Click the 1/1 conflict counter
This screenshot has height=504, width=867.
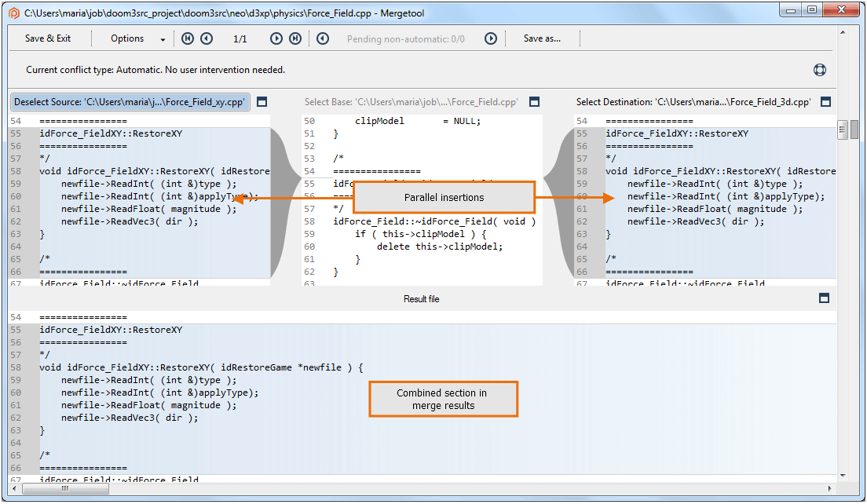coord(240,39)
